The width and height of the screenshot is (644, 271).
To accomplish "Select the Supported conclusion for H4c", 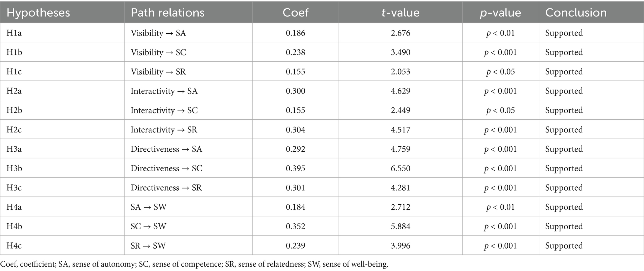I will [564, 245].
